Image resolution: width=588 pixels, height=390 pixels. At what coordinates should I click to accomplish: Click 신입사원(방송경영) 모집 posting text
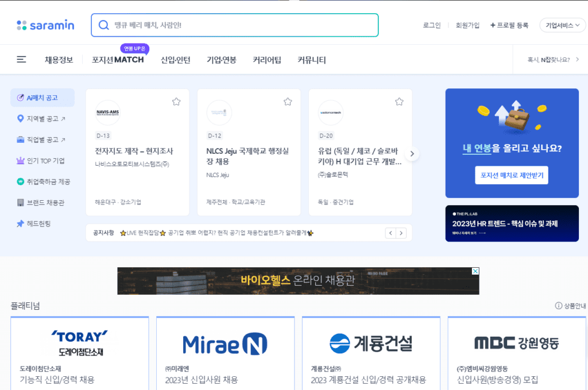(497, 380)
